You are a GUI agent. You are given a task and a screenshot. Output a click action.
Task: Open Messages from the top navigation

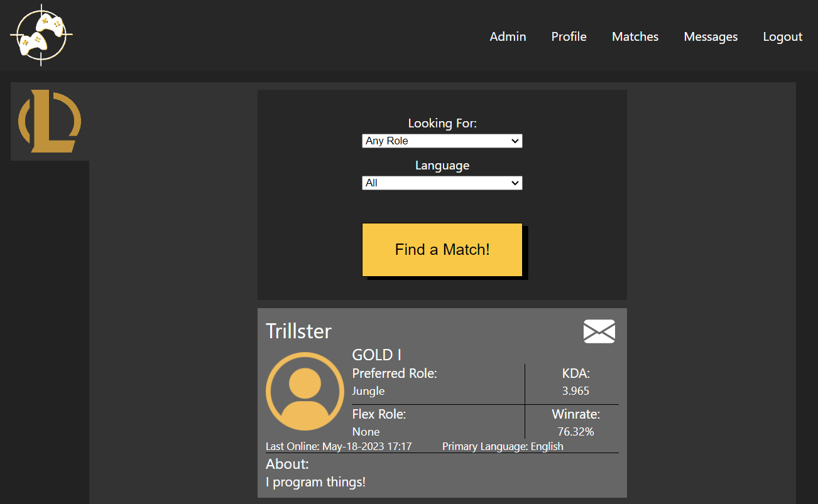tap(711, 37)
